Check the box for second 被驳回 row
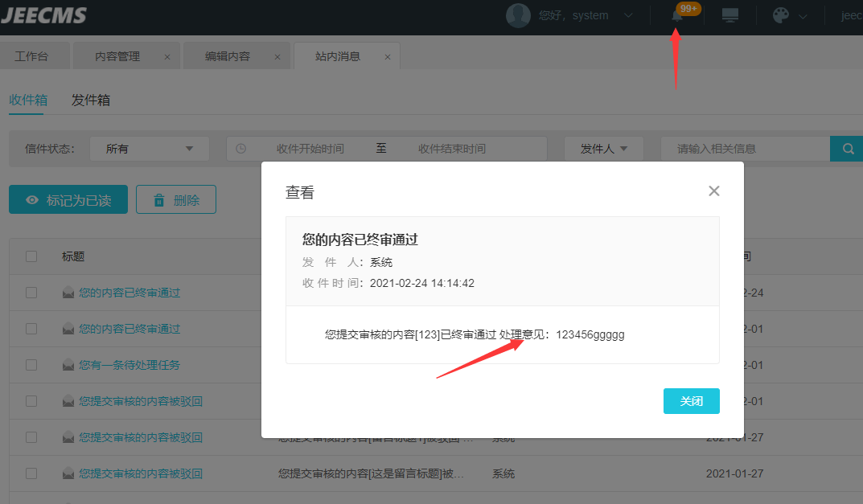 [x=31, y=437]
